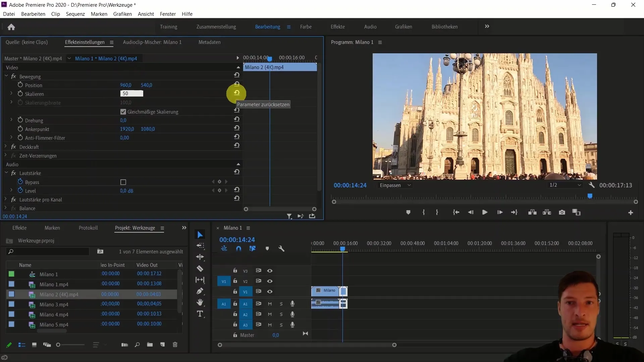644x362 pixels.
Task: Select the Ripple Edit tool
Action: (x=200, y=257)
